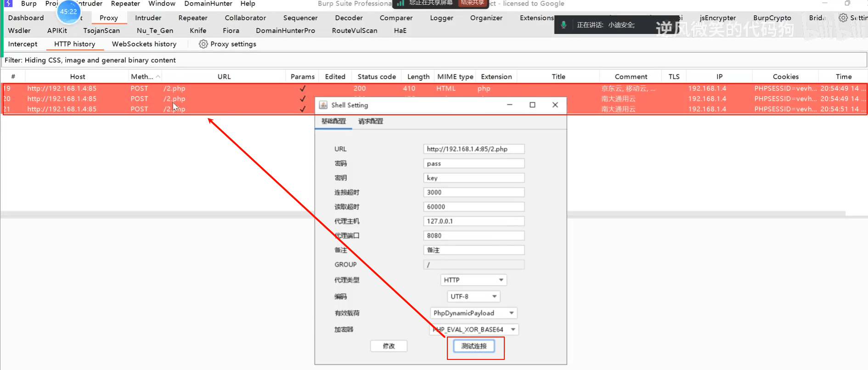The width and height of the screenshot is (868, 370).
Task: Open the 代理类型 HTTP dropdown
Action: pos(473,280)
